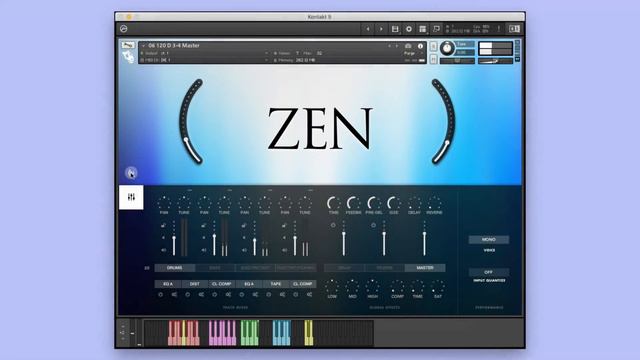Click the Kontakt logo icon in toolbar

[x=124, y=29]
